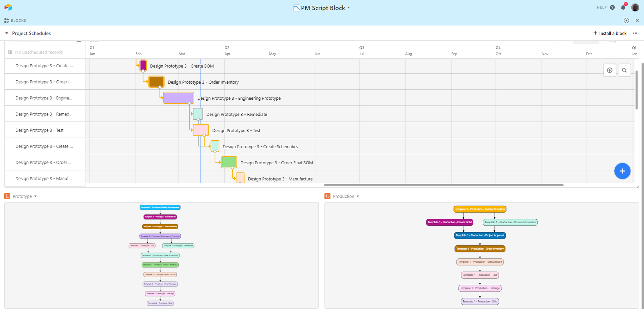Open the notifications bell
The width and height of the screenshot is (644, 309).
click(623, 8)
